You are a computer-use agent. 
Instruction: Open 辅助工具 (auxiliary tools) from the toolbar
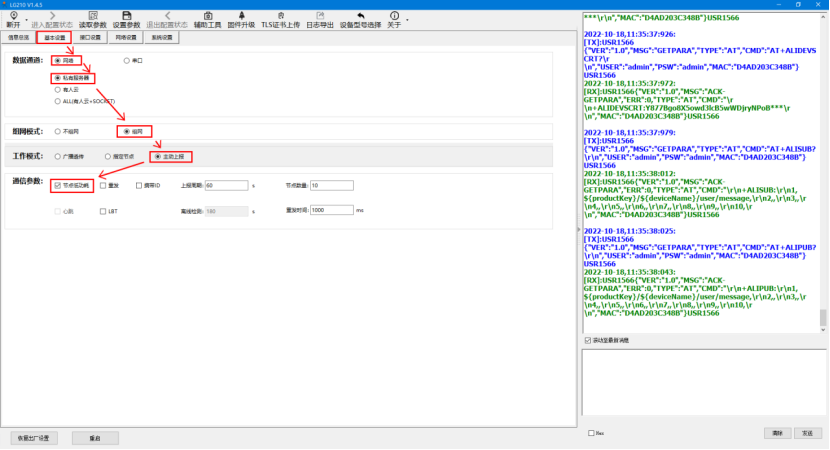coord(207,17)
